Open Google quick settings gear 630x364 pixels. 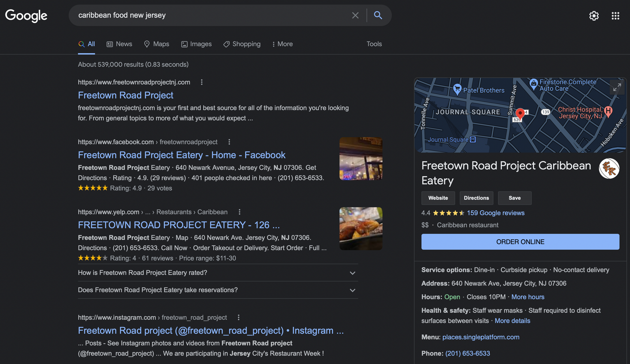point(593,16)
